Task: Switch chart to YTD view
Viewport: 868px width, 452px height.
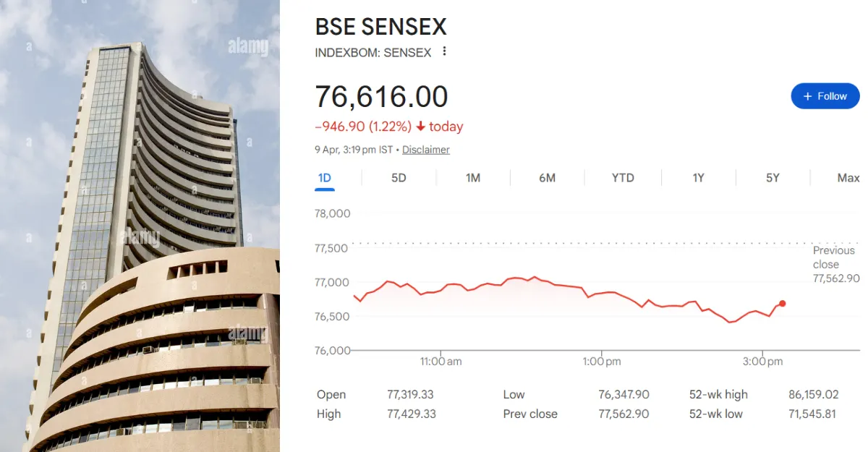Action: (x=623, y=178)
